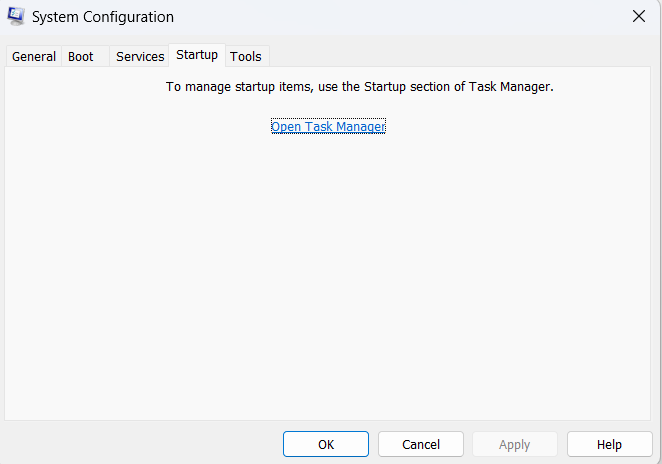Open the Boot tab
This screenshot has height=464, width=662.
pyautogui.click(x=81, y=56)
